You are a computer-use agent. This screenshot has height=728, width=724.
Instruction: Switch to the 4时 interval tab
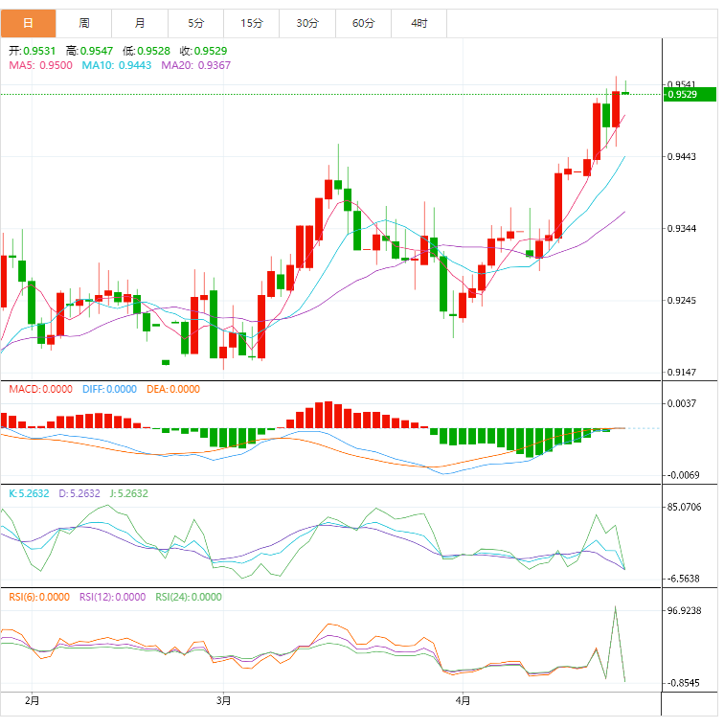(x=419, y=22)
